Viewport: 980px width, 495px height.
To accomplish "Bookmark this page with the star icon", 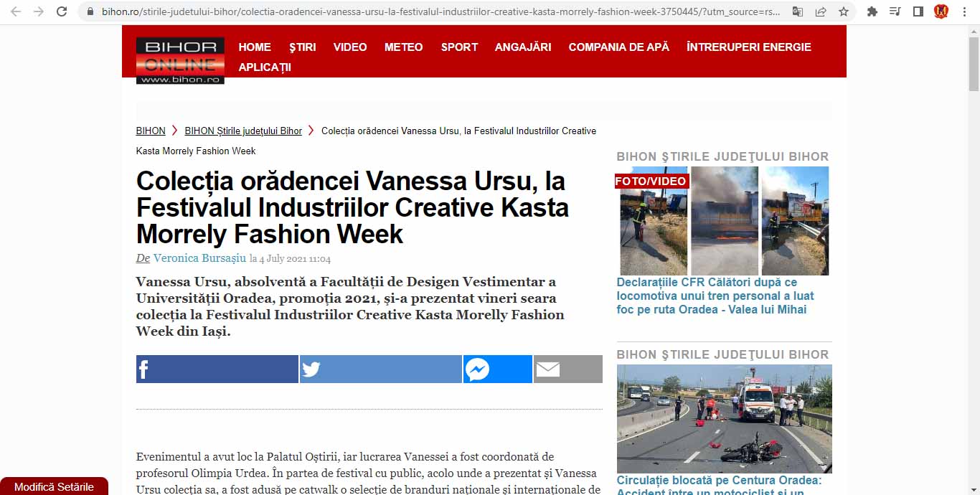I will [844, 11].
